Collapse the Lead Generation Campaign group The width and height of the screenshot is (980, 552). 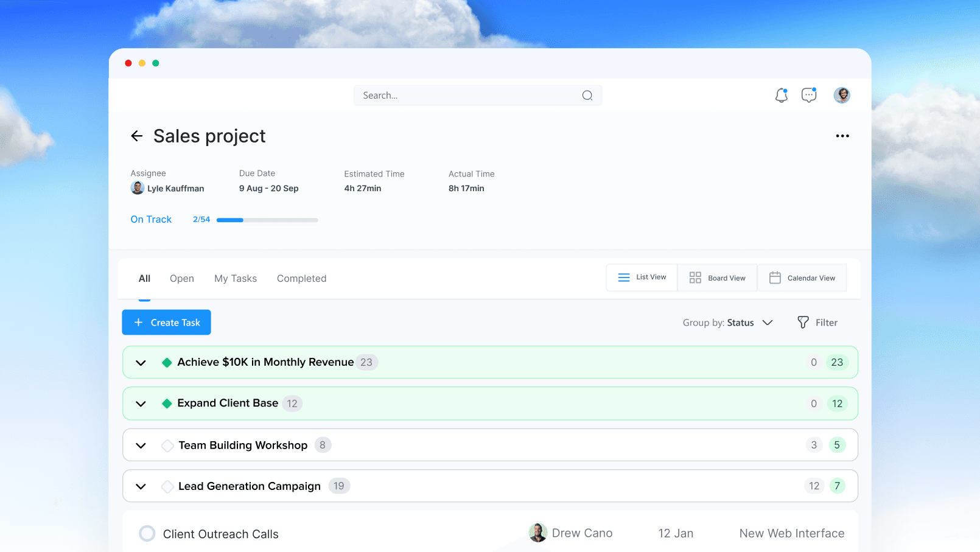coord(141,487)
